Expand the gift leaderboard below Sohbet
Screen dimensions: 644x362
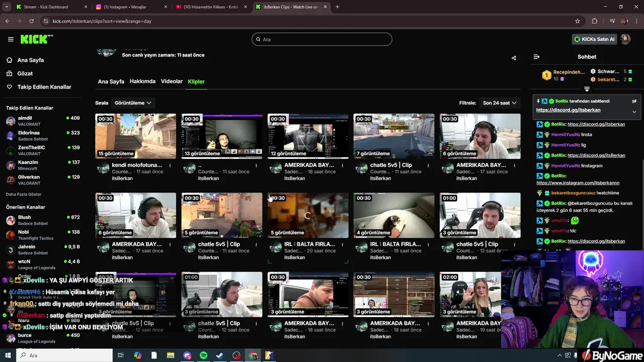[587, 89]
